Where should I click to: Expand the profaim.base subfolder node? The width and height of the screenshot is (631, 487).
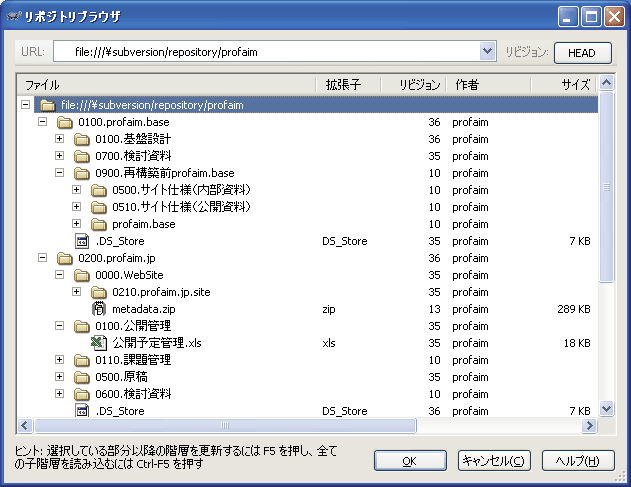[x=76, y=223]
